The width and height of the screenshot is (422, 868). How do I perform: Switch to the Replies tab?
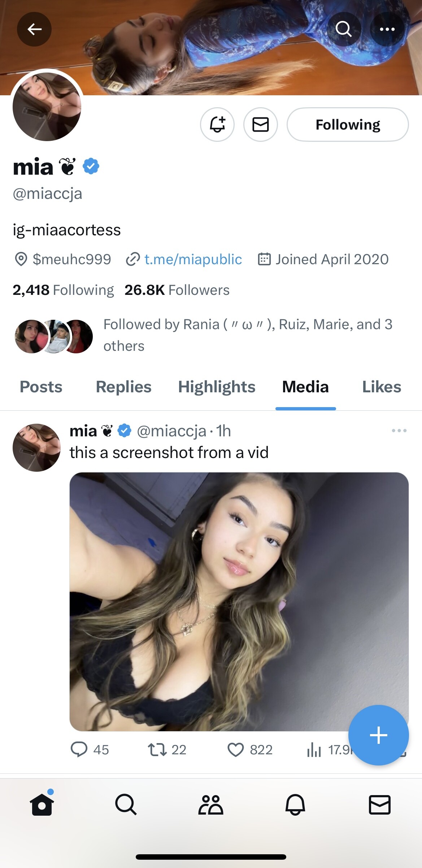point(123,387)
